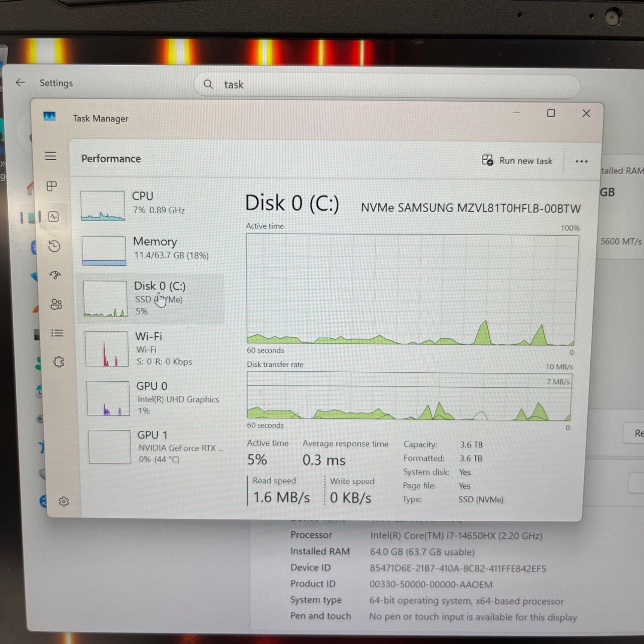Click Write speed '0 KB/s' value
The width and height of the screenshot is (644, 644).
pos(350,498)
